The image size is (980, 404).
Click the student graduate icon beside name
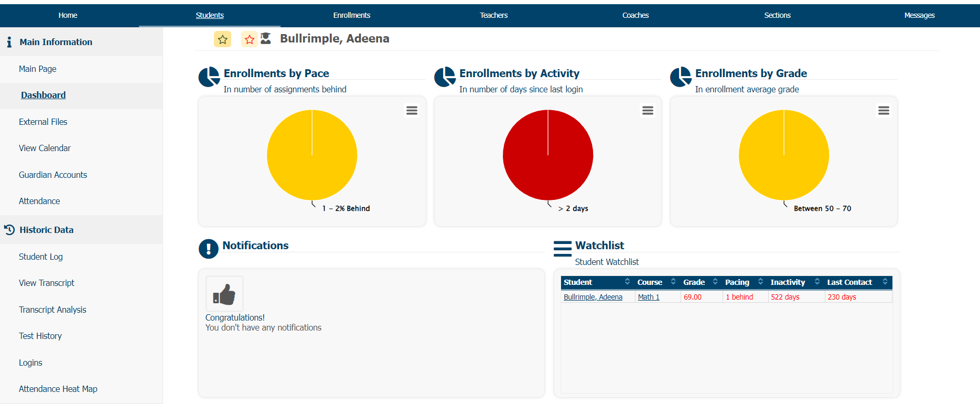tap(266, 38)
